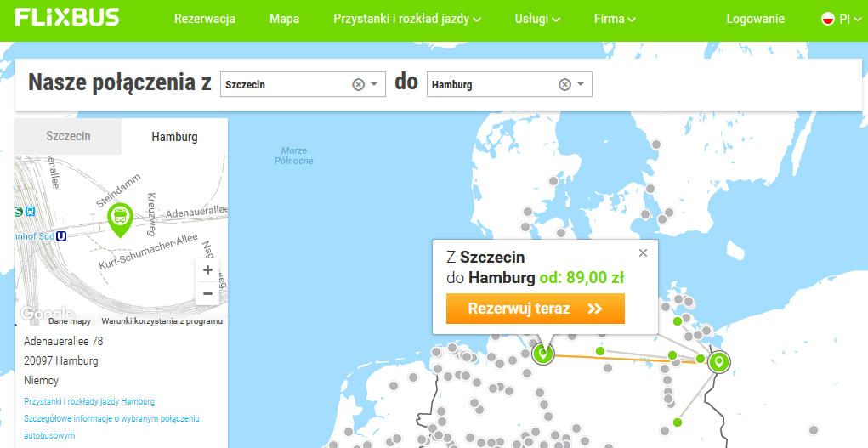Expand Przystanki i rozkład jazdy menu
Viewport: 868px width, 448px height.
[407, 19]
